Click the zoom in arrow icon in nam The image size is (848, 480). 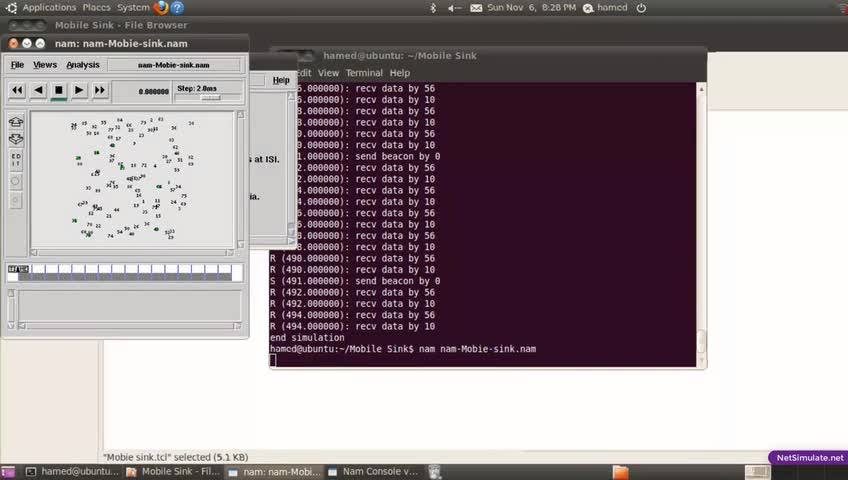16,122
